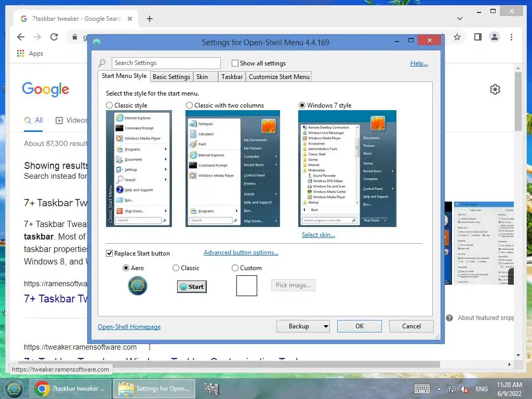Show hidden system tray icons
The width and height of the screenshot is (532, 399).
[440, 389]
